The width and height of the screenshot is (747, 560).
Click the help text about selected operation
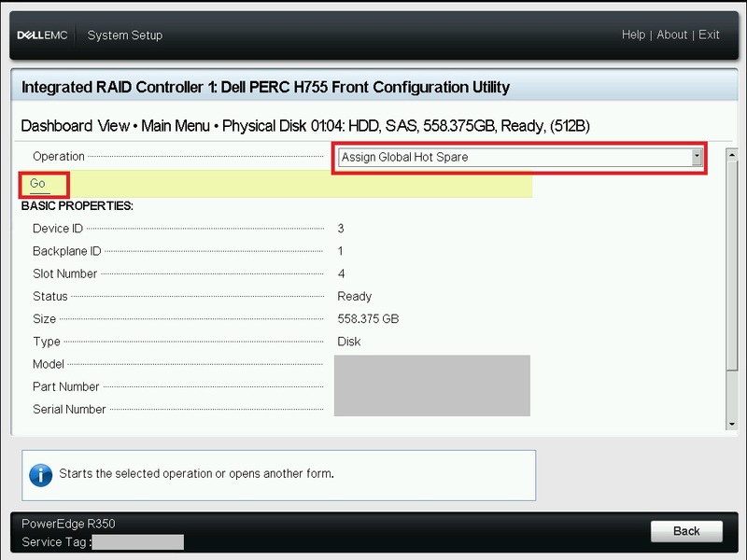click(x=196, y=474)
